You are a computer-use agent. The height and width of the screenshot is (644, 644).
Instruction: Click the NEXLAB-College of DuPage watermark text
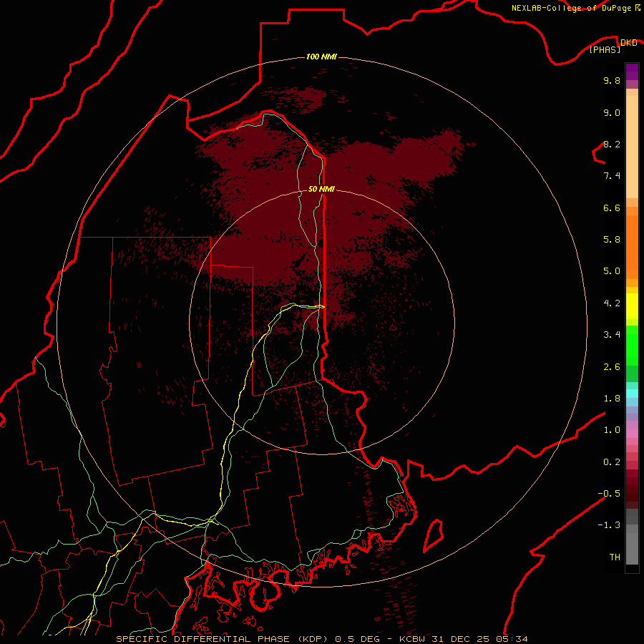click(x=575, y=8)
